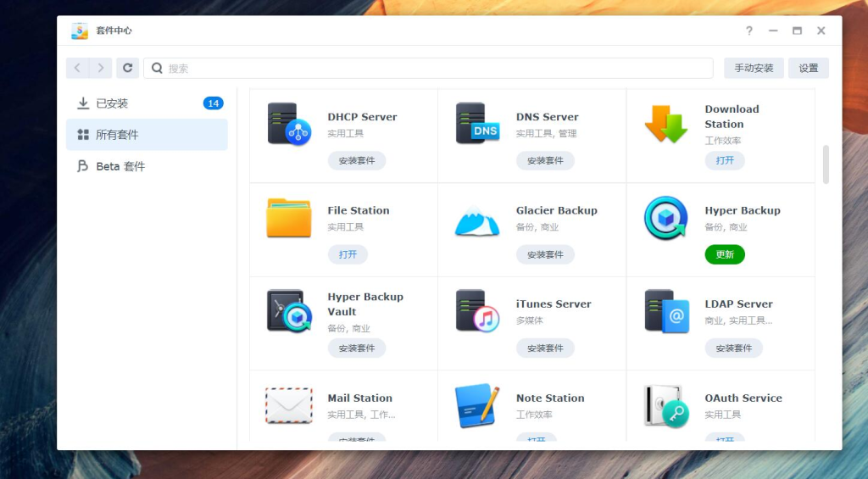This screenshot has height=479, width=868.
Task: Click the DNS Server title text
Action: point(547,117)
